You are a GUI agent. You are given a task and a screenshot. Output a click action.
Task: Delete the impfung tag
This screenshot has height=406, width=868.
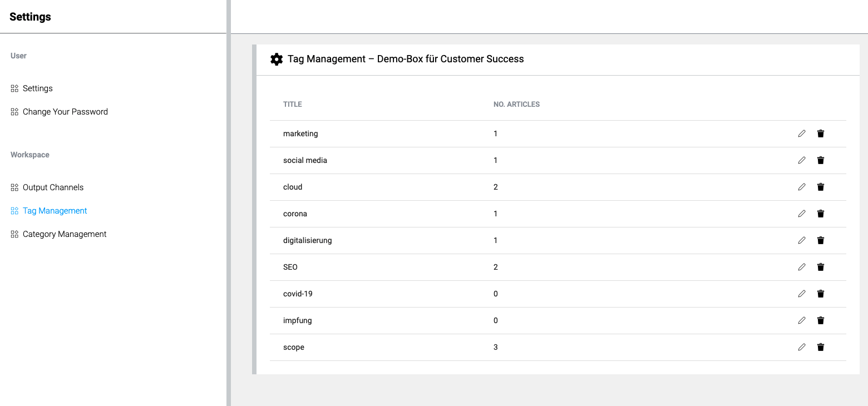(820, 320)
